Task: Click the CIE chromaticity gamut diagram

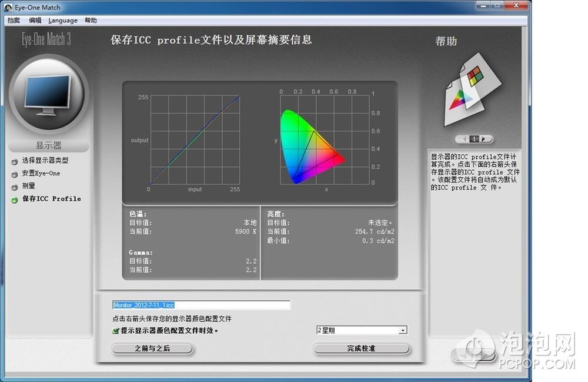Action: (325, 139)
